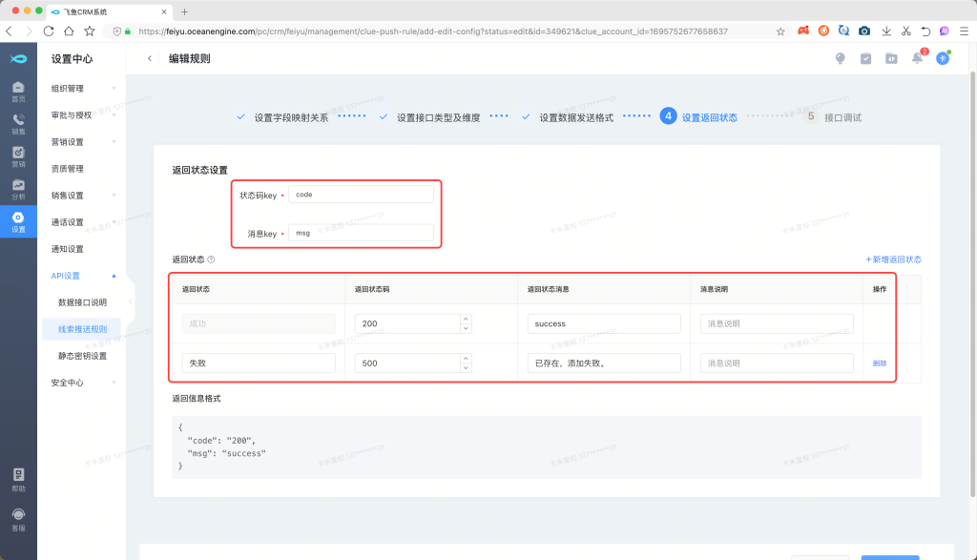This screenshot has width=977, height=560.
Task: Open the 销售 sales phone icon
Action: 18,124
